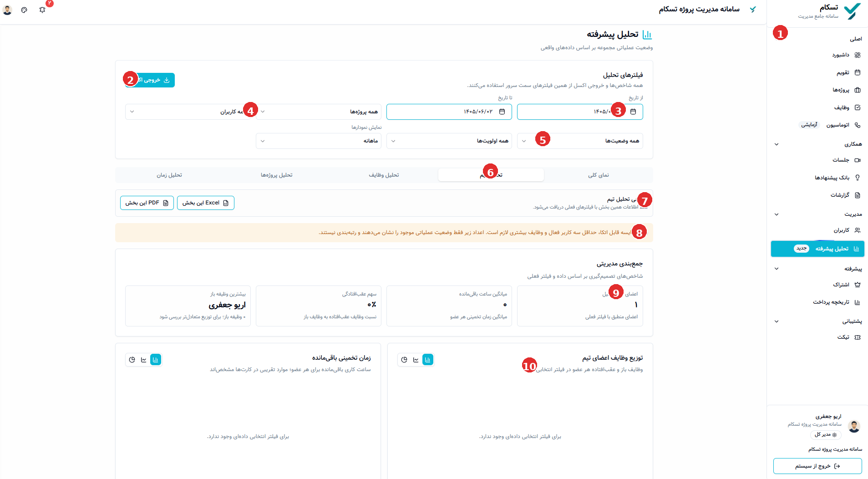Click PDF این بخش export button

point(147,203)
